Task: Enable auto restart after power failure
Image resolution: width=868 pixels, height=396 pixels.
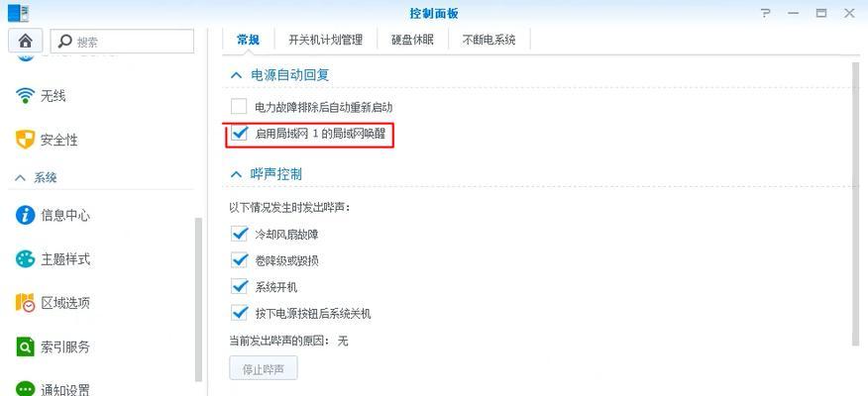Action: click(239, 106)
